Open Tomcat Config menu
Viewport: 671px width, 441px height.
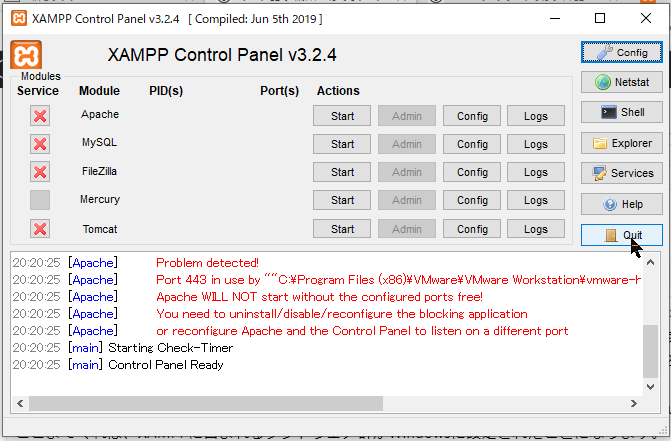click(x=472, y=229)
